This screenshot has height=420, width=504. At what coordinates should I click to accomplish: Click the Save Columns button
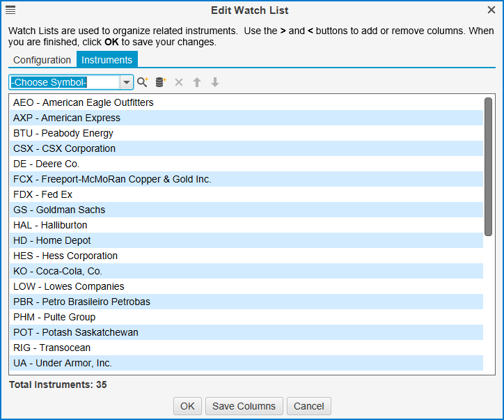244,406
